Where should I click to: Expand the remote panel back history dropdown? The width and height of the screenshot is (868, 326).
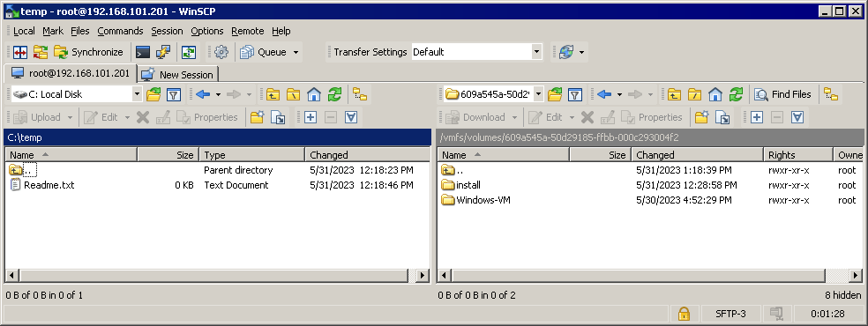pos(619,94)
